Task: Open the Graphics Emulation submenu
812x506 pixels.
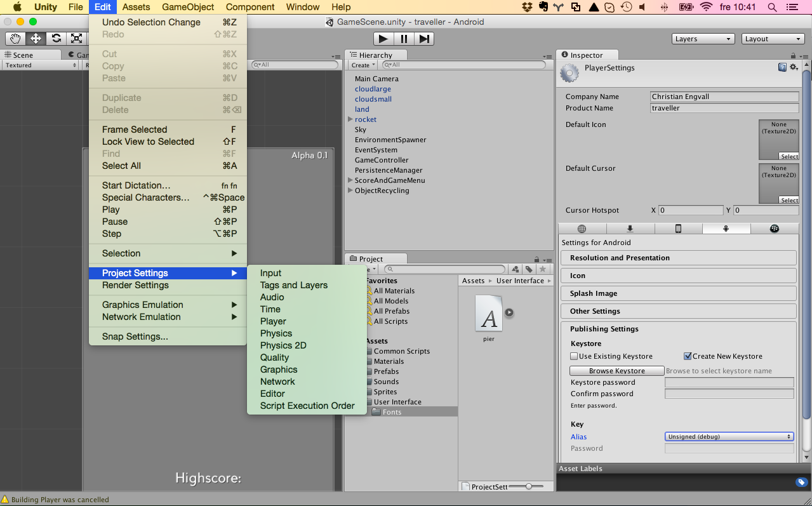Action: pyautogui.click(x=168, y=305)
